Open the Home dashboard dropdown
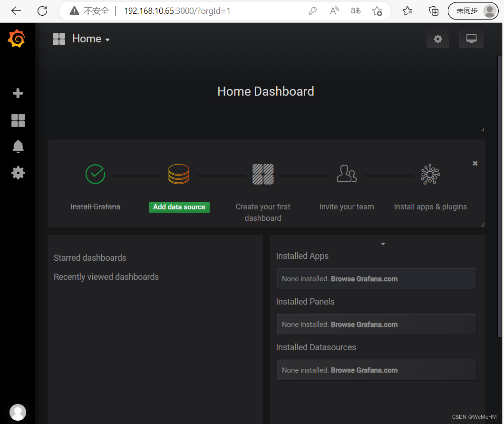The height and width of the screenshot is (424, 504). (x=91, y=39)
